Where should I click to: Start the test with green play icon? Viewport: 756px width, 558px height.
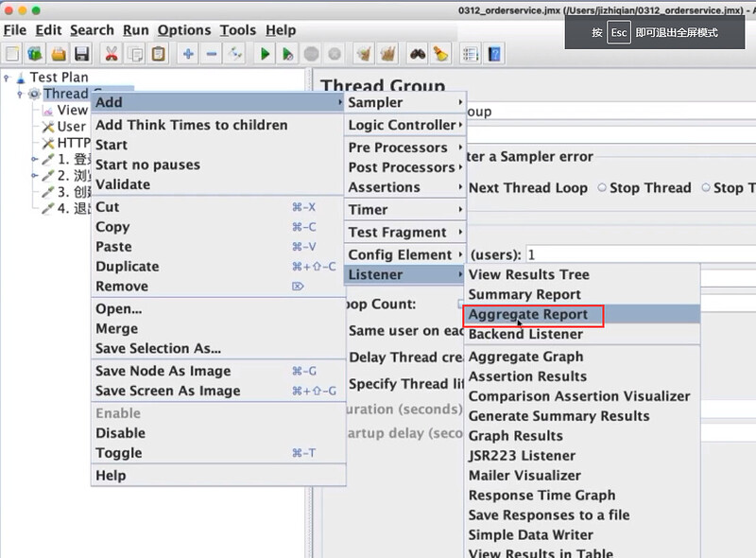[265, 54]
